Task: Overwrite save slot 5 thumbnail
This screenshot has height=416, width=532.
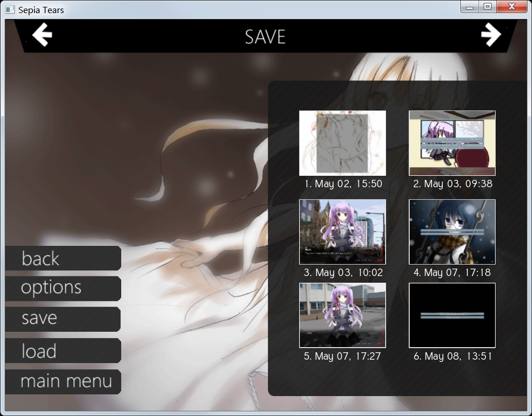Action: 343,315
